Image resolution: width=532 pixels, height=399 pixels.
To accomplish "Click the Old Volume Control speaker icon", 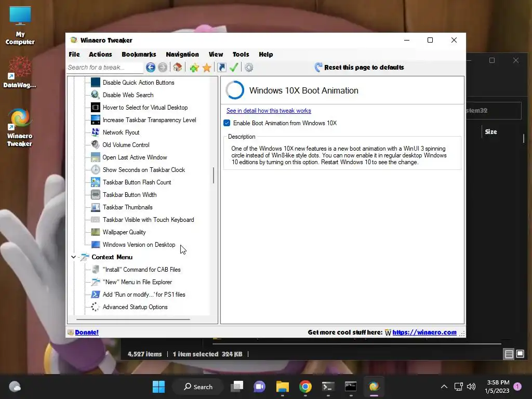I will click(96, 145).
